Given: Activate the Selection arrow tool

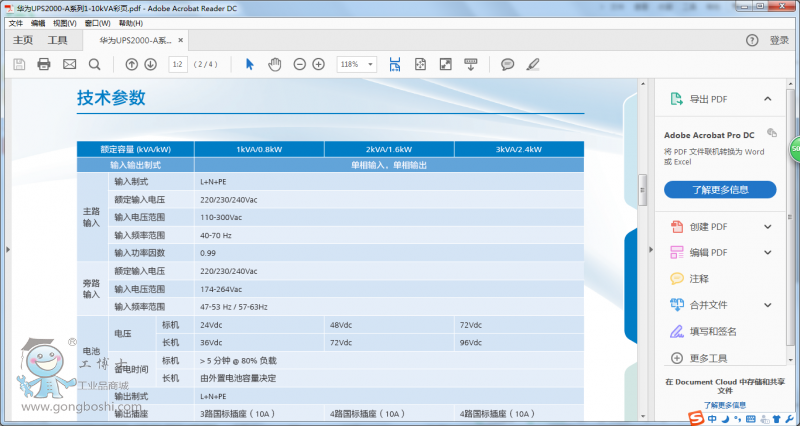Looking at the screenshot, I should pyautogui.click(x=249, y=64).
